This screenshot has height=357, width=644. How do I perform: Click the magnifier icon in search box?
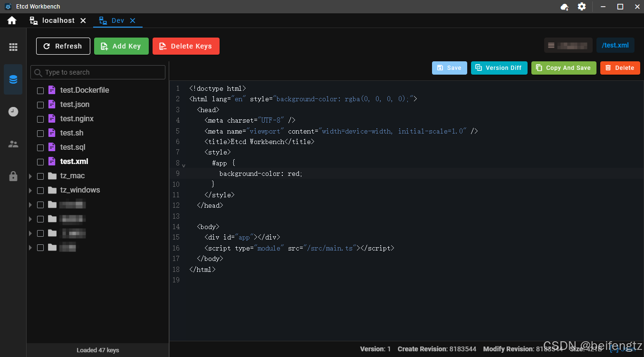click(x=38, y=73)
